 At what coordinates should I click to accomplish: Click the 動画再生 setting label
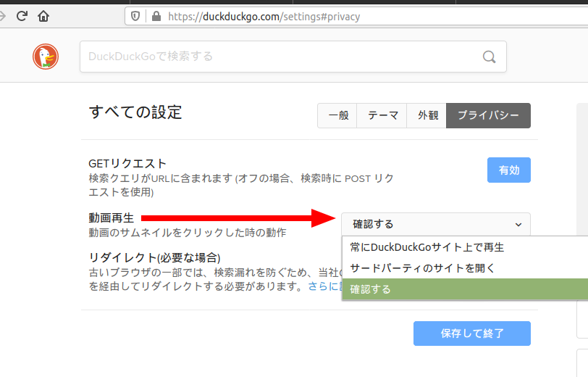coord(112,218)
